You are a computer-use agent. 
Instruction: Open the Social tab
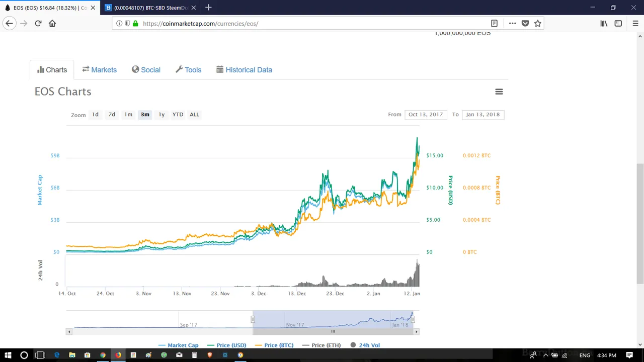point(146,70)
